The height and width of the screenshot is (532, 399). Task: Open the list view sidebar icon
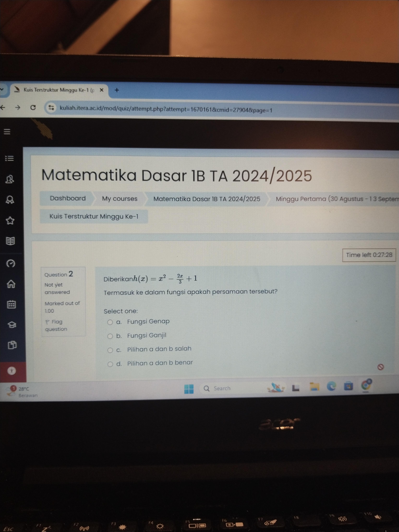pos(9,158)
